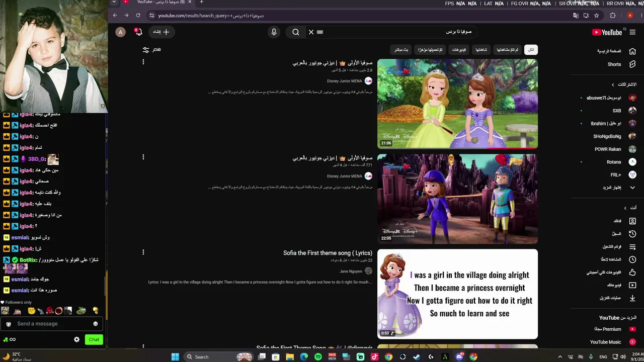
Task: Open File Explorer from the taskbar
Action: tap(290, 357)
